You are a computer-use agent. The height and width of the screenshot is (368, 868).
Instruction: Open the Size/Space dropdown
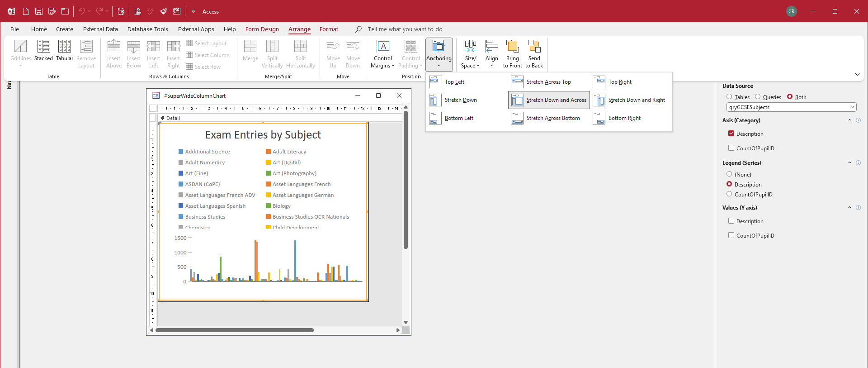(x=470, y=54)
